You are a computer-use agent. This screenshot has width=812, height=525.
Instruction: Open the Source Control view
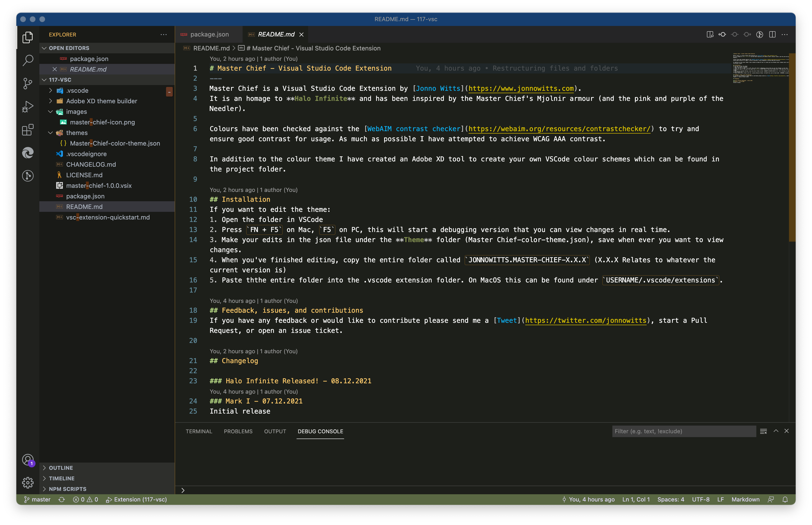[28, 84]
